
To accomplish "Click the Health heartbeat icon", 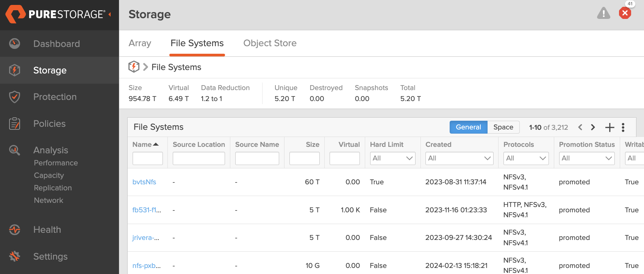I will 14,230.
